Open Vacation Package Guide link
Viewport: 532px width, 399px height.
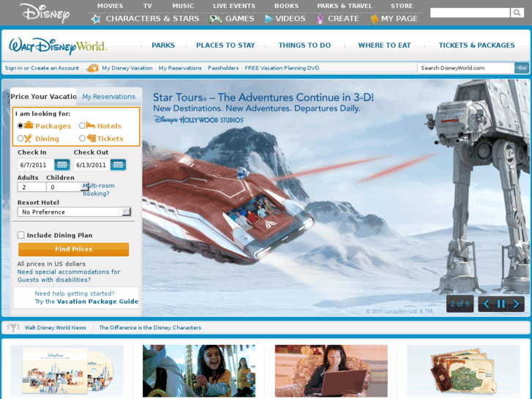pos(97,302)
